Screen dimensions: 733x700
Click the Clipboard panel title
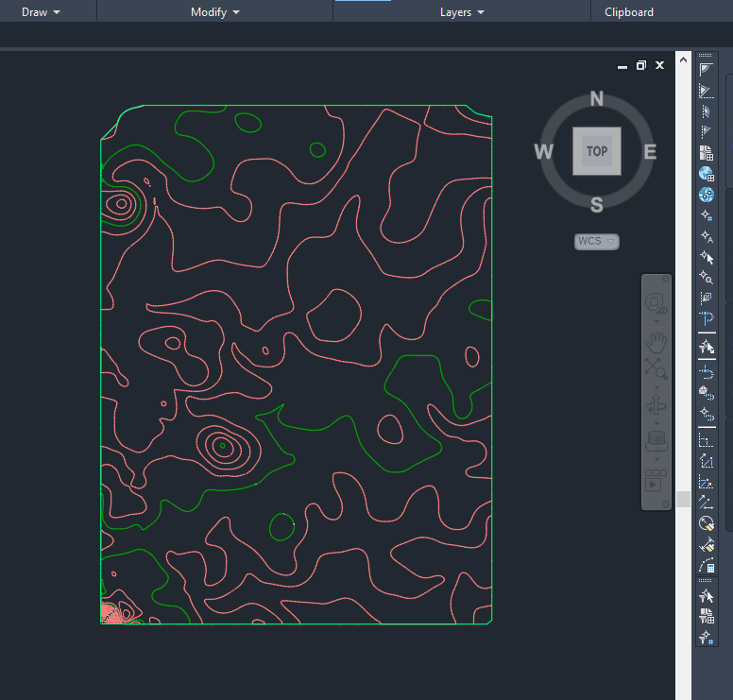point(629,12)
